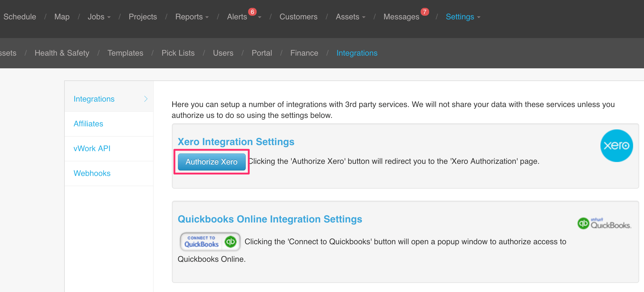Image resolution: width=644 pixels, height=292 pixels.
Task: Select Integrations in the left sidebar
Action: [x=109, y=99]
